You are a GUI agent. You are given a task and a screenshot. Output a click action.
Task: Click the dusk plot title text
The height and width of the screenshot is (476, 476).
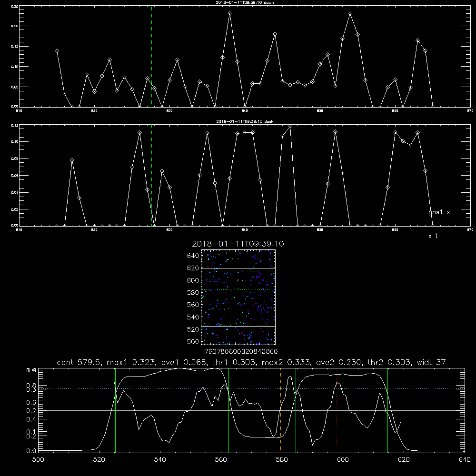pos(245,121)
